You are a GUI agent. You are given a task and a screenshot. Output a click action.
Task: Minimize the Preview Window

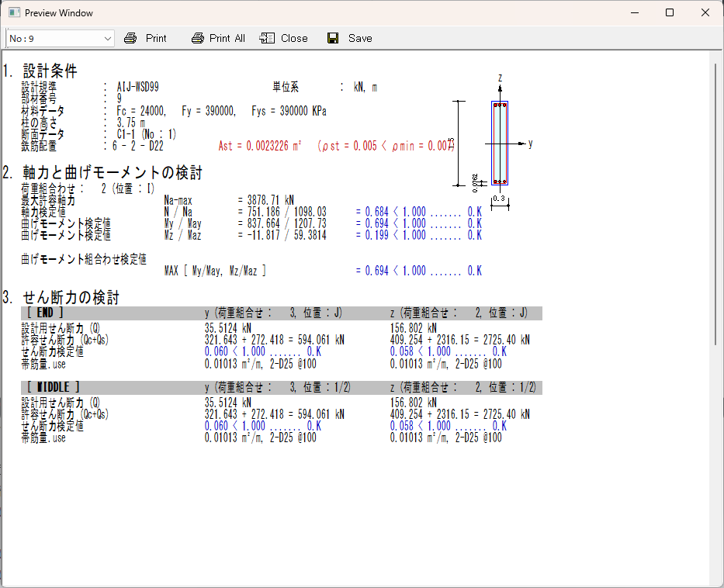(635, 12)
